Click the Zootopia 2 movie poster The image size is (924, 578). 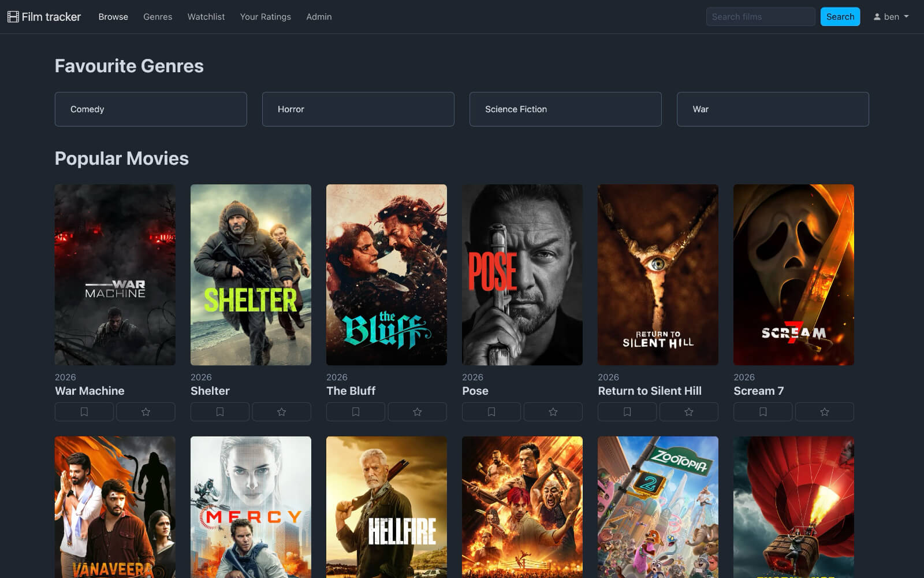point(658,509)
